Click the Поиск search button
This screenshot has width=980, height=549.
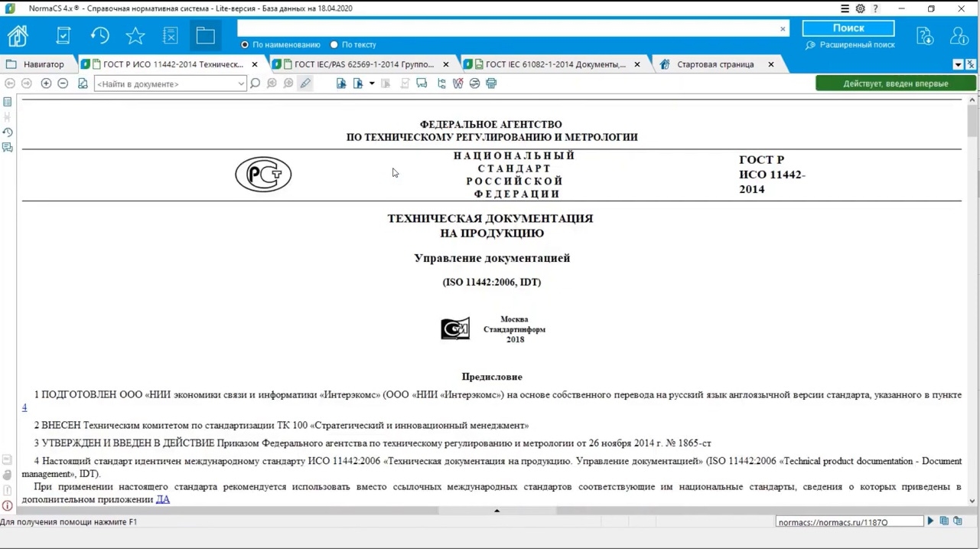click(x=848, y=28)
